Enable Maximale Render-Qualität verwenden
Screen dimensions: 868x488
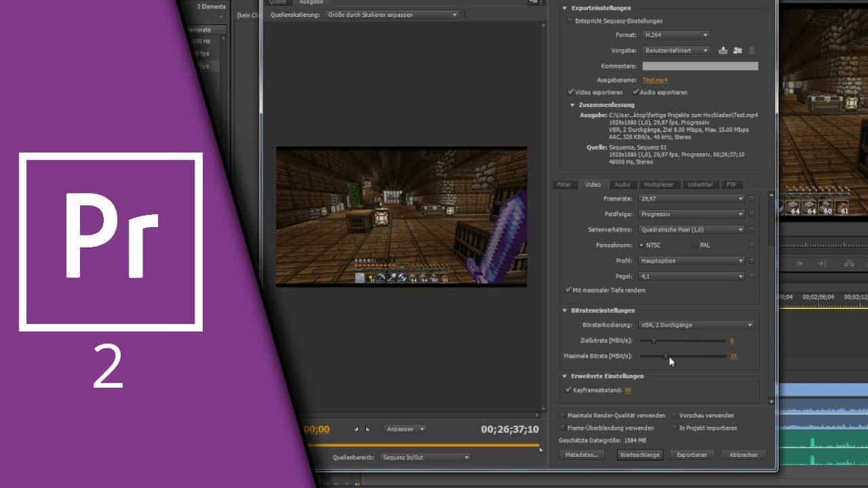(562, 415)
